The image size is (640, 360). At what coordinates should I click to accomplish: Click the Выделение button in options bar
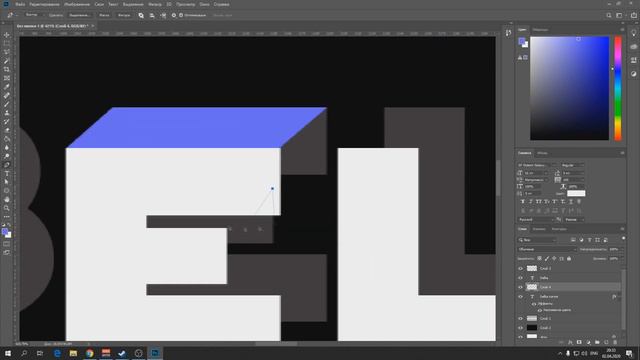point(79,16)
